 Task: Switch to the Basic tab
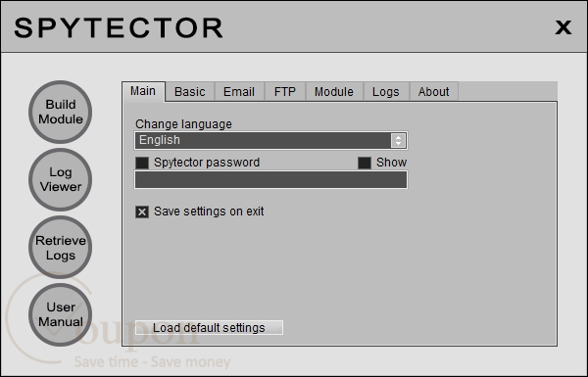coord(190,92)
